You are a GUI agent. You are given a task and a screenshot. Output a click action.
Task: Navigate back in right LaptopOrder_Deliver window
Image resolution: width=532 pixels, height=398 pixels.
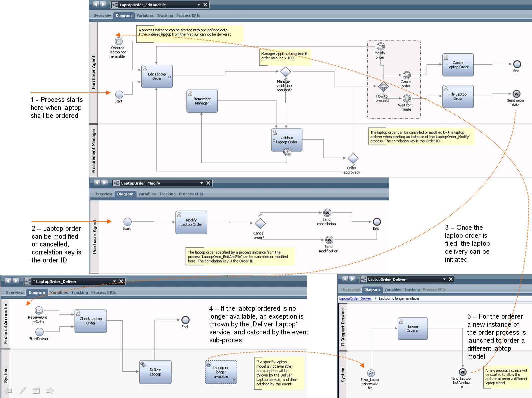345,279
